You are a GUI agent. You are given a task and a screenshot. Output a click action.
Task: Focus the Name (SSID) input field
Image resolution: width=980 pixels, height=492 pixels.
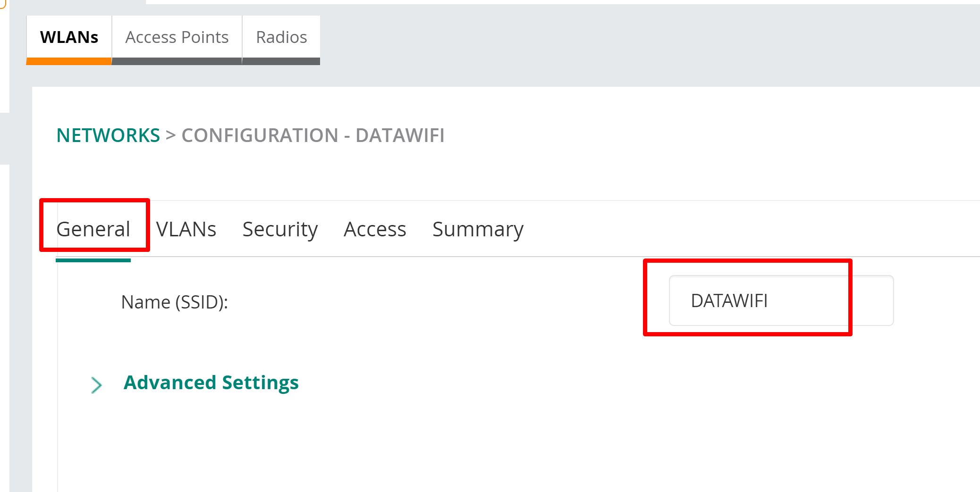pyautogui.click(x=781, y=300)
